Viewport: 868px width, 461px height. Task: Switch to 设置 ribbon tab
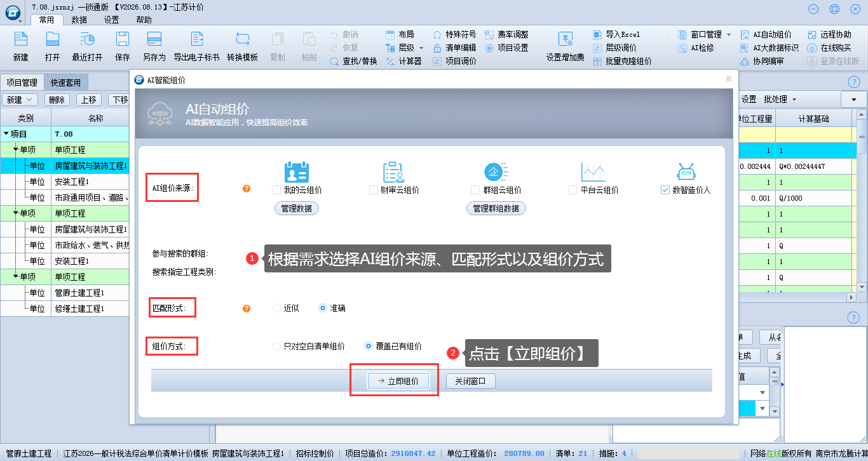[112, 20]
